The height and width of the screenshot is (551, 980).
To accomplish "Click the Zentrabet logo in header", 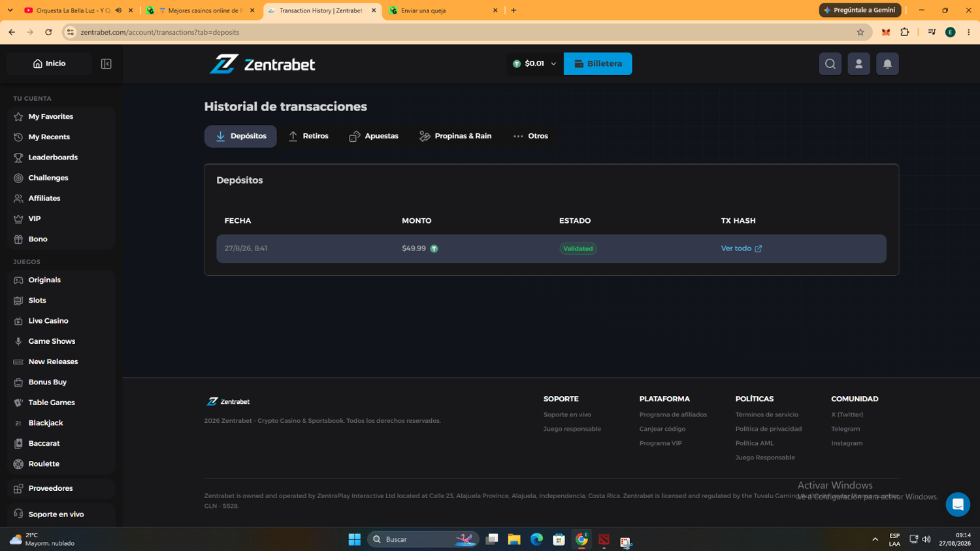I will [262, 64].
